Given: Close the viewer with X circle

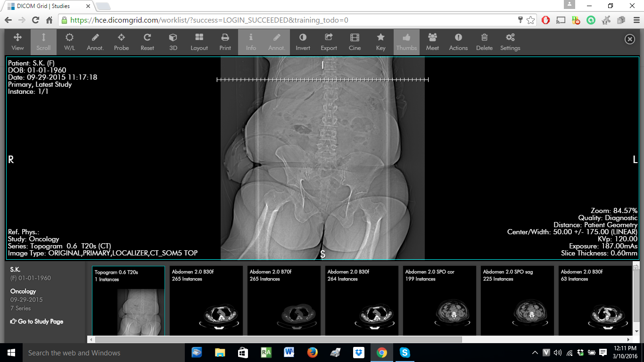Looking at the screenshot, I should pos(630,40).
